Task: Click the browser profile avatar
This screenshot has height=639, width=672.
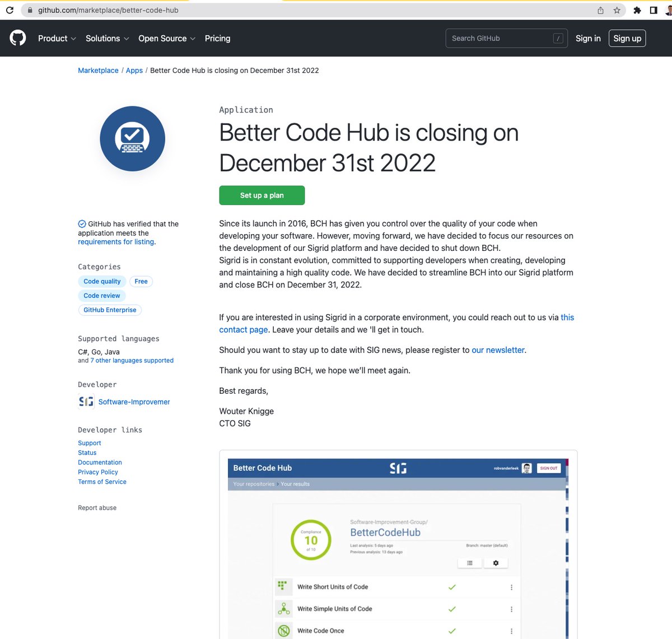Action: 669,10
